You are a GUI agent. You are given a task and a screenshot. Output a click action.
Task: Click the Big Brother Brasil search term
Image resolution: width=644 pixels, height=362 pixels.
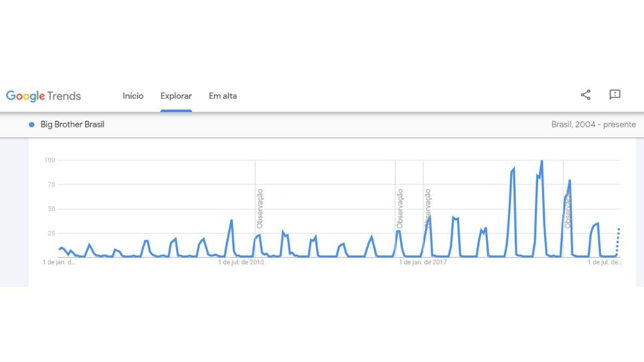[72, 124]
